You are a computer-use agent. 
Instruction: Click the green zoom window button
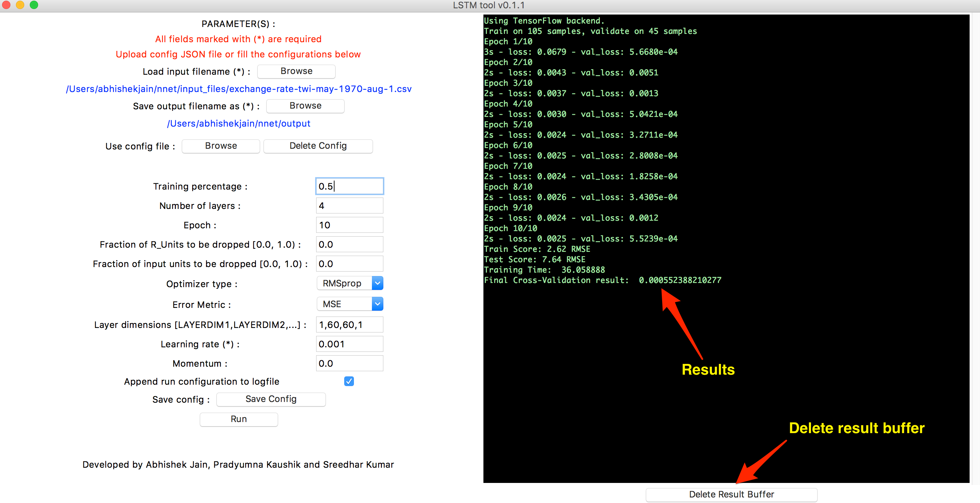coord(34,5)
